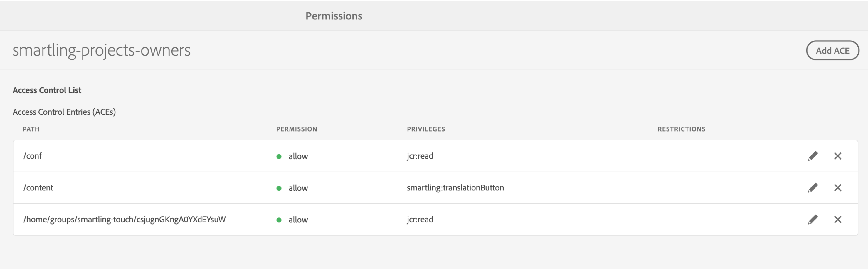Remove the /content smartling:translationButton entry
This screenshot has width=868, height=269.
(838, 188)
